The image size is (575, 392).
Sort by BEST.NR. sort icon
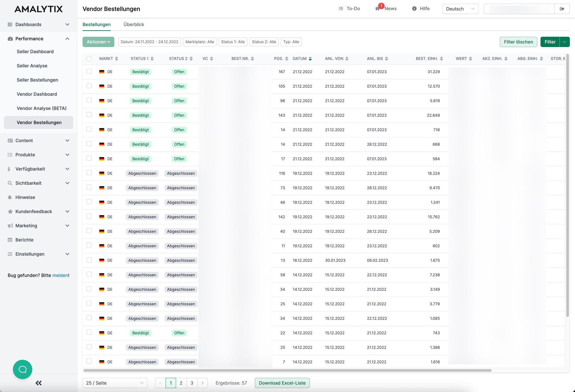pyautogui.click(x=252, y=59)
